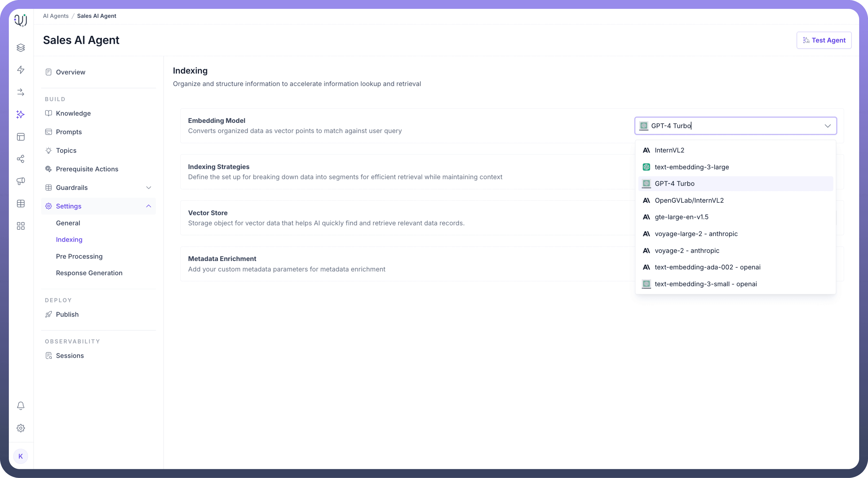This screenshot has width=868, height=478.
Task: Click the four-squares apps grid icon
Action: [x=21, y=226]
